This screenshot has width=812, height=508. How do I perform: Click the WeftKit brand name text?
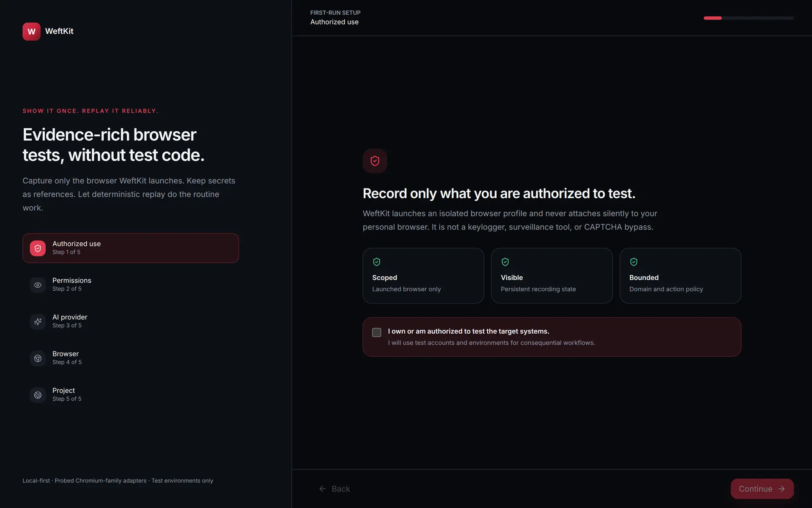59,31
